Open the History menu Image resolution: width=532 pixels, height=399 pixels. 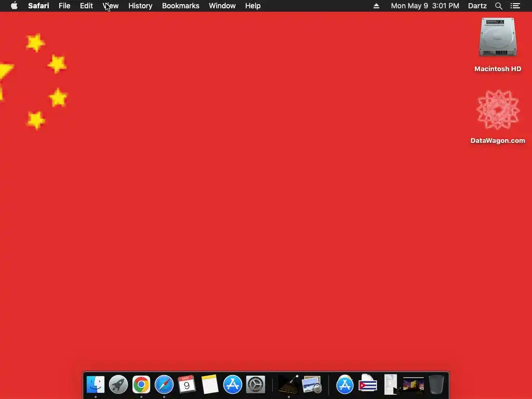[140, 6]
